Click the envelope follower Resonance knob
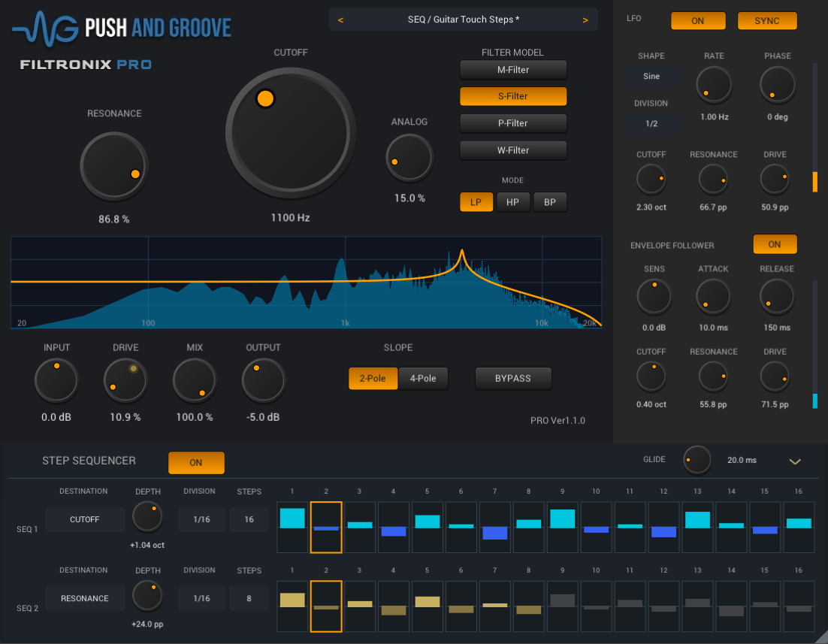This screenshot has width=828, height=644. pyautogui.click(x=713, y=376)
